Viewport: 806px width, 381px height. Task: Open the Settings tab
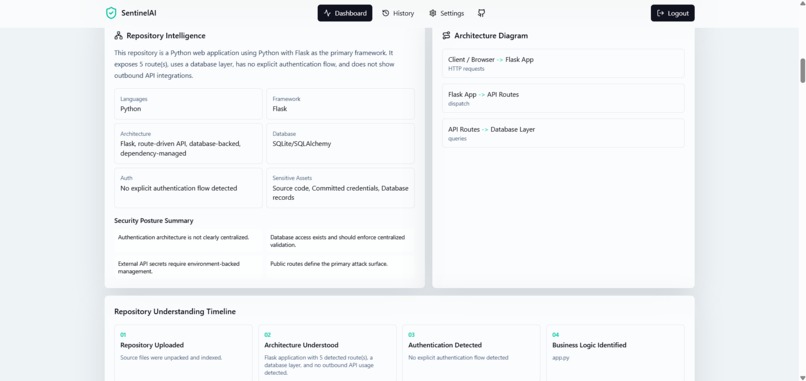[x=447, y=13]
